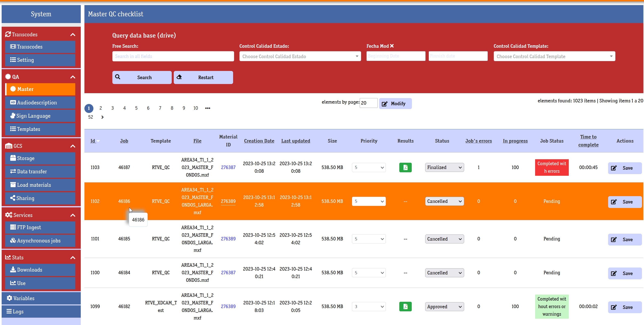
Task: Sort by Time to complete column
Action: 588,141
